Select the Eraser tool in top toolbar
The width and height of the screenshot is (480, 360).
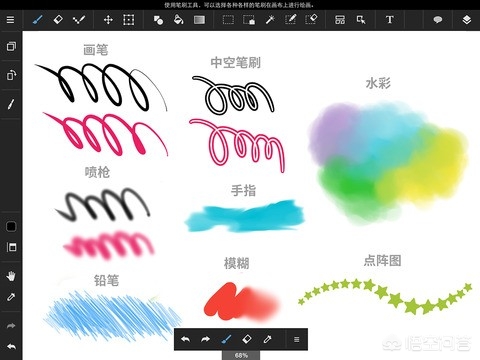pos(58,20)
